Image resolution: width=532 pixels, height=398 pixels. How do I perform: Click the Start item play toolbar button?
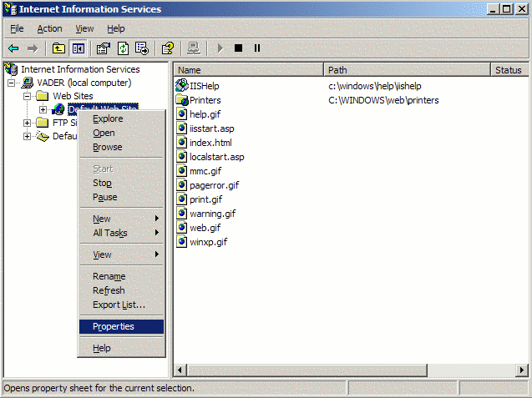220,48
